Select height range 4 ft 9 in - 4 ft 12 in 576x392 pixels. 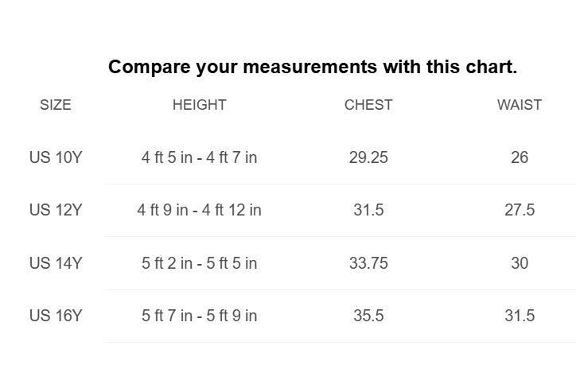tap(199, 211)
